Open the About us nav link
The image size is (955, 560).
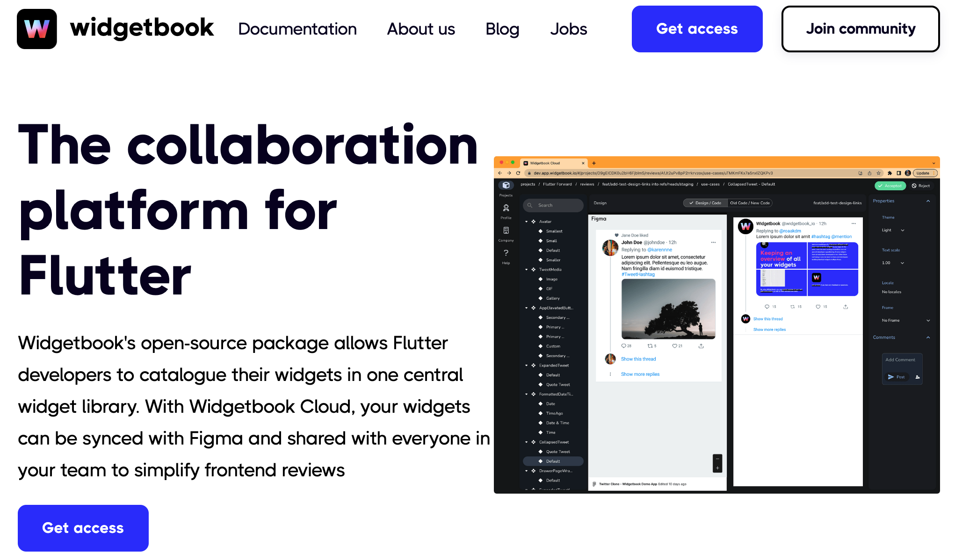click(421, 29)
